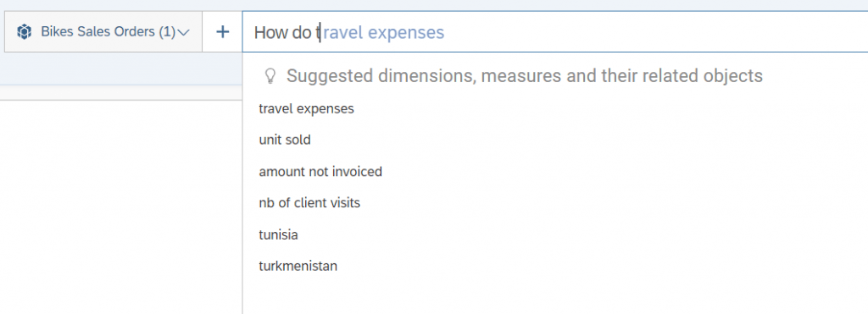Choose 'tunisia' from the suggestion list
The image size is (868, 314).
pyautogui.click(x=278, y=235)
